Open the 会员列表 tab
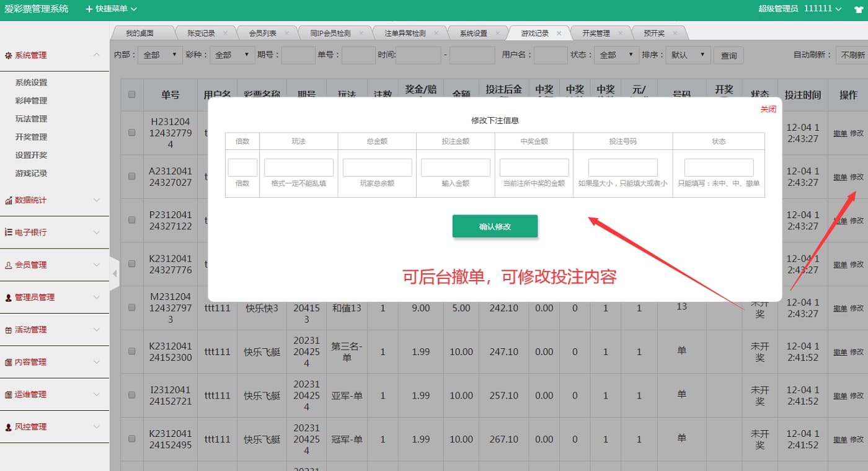868x471 pixels. point(262,33)
